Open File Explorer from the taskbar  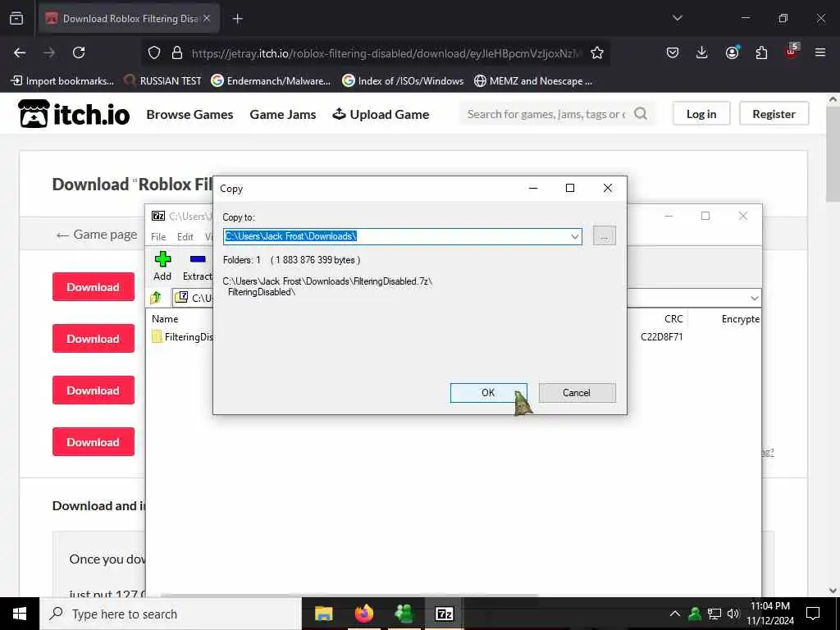pos(323,614)
